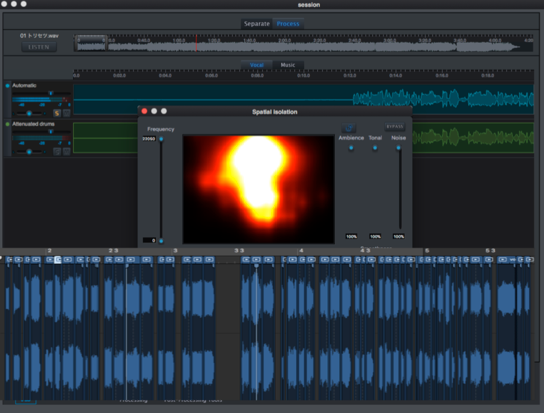Click the Spatial Isolation heatmap display
This screenshot has height=413, width=544.
tap(258, 189)
